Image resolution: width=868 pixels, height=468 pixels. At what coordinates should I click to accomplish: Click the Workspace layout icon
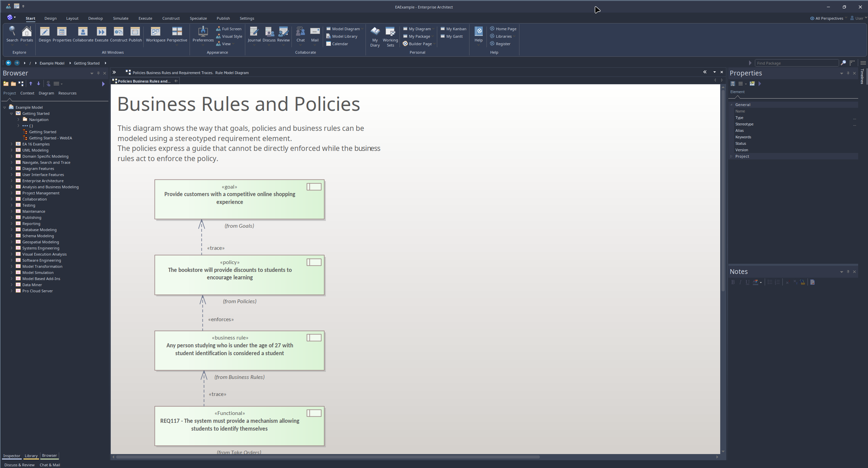[155, 32]
